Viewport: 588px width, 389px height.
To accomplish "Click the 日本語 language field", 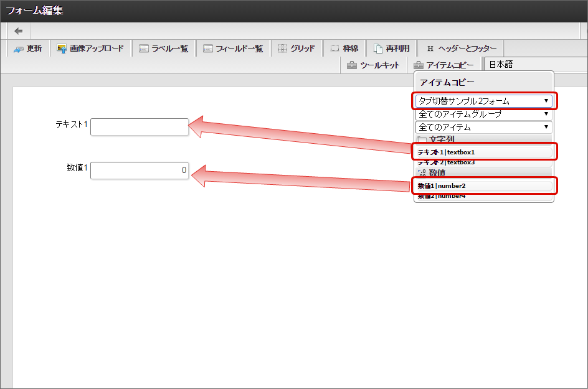I will pyautogui.click(x=536, y=65).
